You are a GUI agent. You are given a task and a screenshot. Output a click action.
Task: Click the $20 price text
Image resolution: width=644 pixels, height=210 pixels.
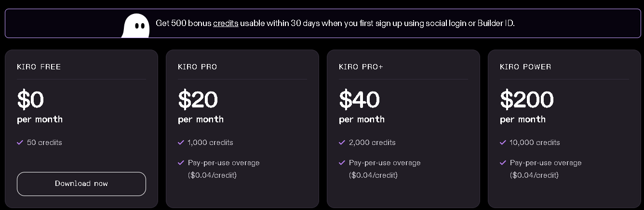[198, 100]
